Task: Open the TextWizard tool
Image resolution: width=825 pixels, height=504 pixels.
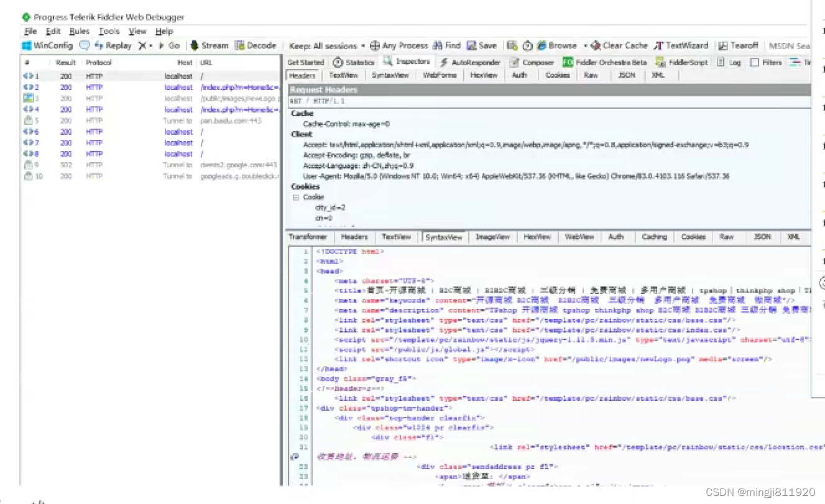Action: (x=681, y=45)
